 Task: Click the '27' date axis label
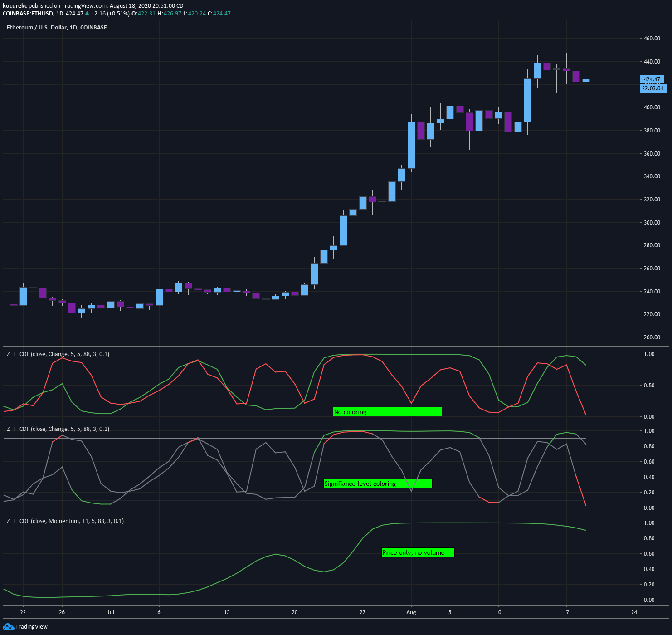pos(362,612)
